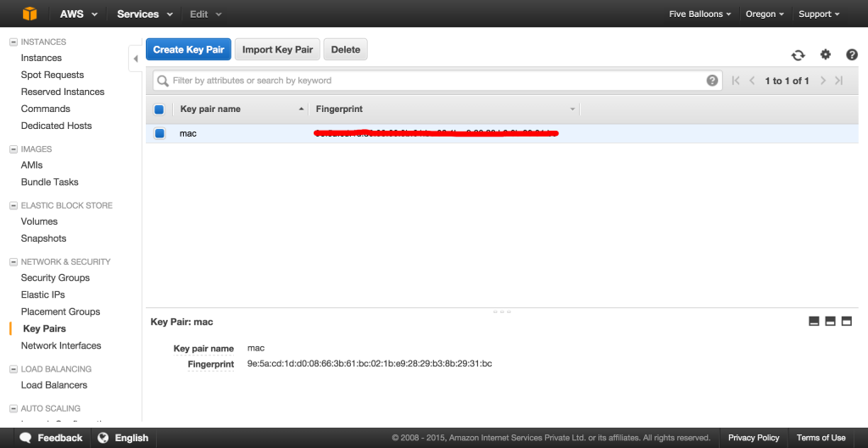Go to next page of results
The width and height of the screenshot is (868, 448).
823,81
